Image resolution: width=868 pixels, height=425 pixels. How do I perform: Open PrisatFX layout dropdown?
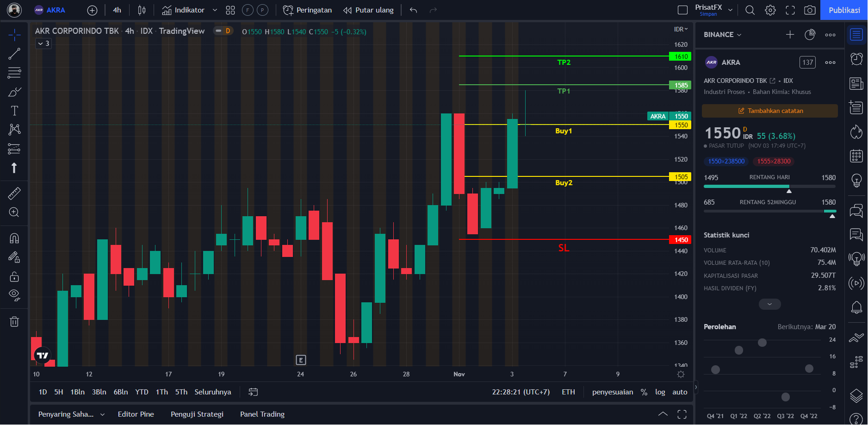pos(730,10)
